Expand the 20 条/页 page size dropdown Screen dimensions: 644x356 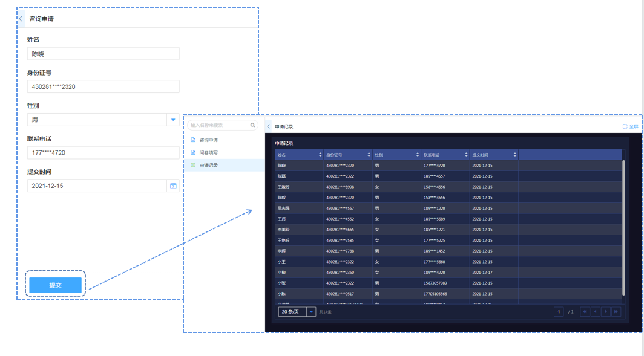click(311, 312)
